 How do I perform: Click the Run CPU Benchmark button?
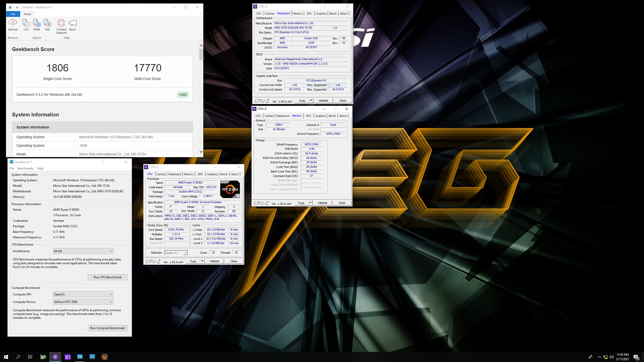tap(108, 277)
